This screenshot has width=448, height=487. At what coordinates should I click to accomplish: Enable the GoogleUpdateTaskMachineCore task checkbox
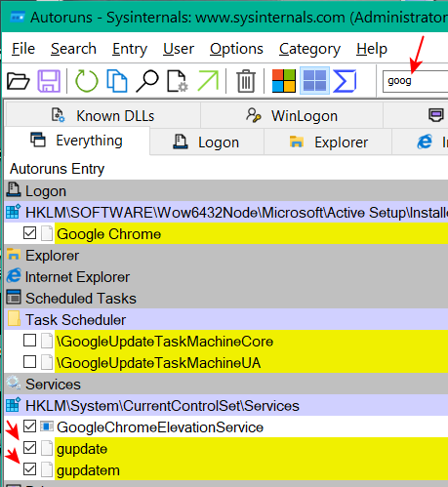29,341
